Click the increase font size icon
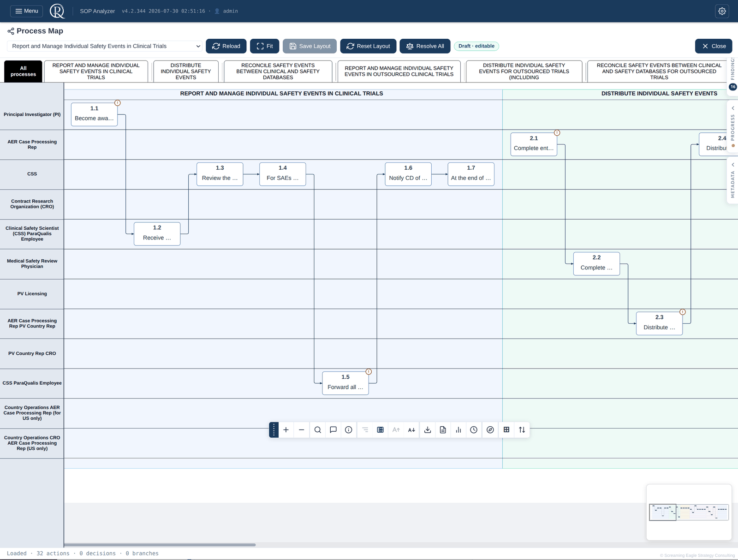The width and height of the screenshot is (738, 560). click(396, 429)
